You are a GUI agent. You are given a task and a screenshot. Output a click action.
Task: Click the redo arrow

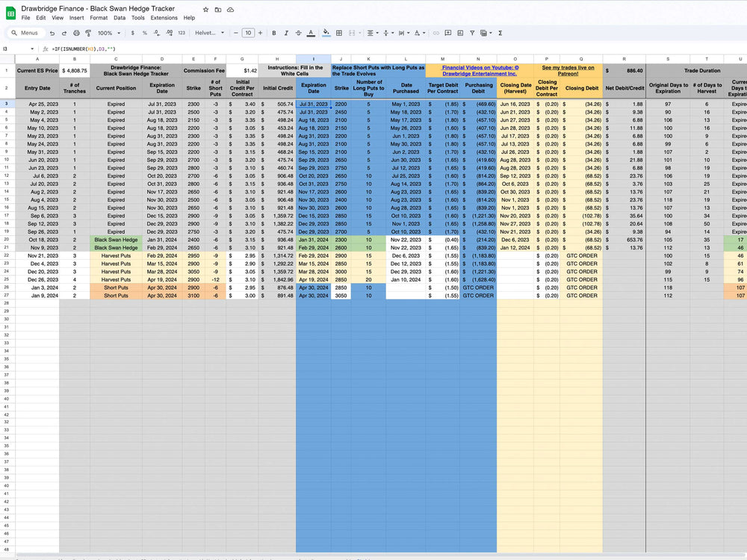tap(63, 34)
